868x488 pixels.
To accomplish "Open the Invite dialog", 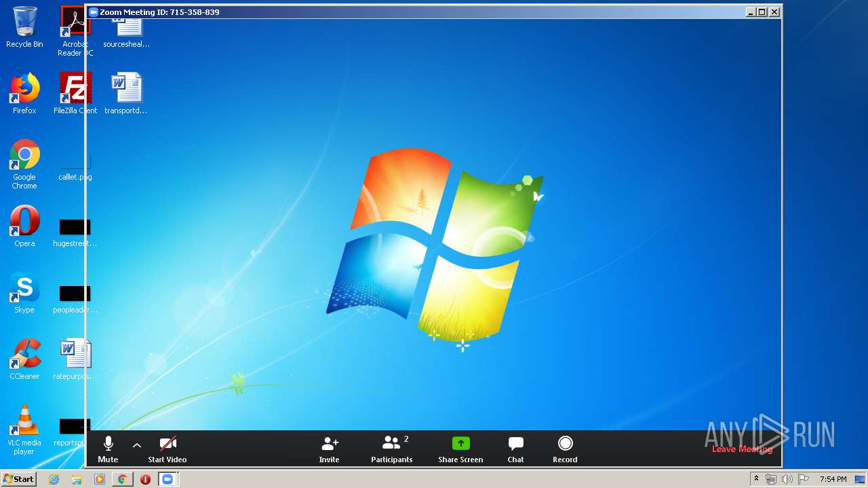I will (x=330, y=449).
